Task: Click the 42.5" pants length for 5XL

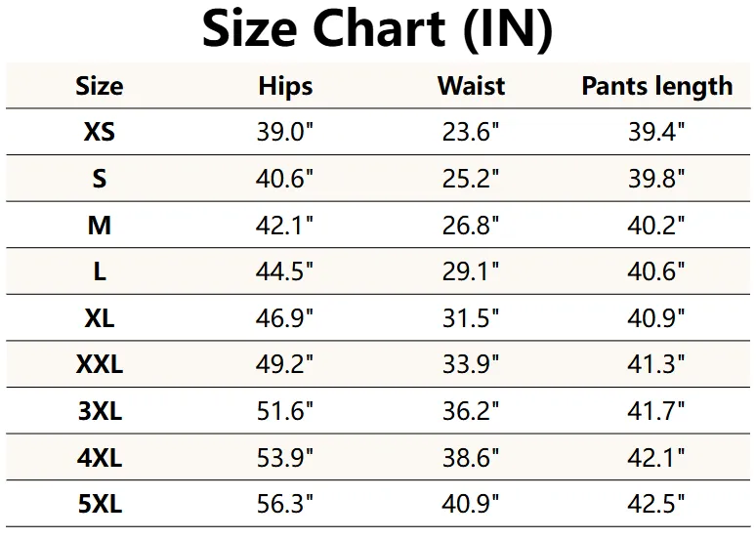Action: 656,504
